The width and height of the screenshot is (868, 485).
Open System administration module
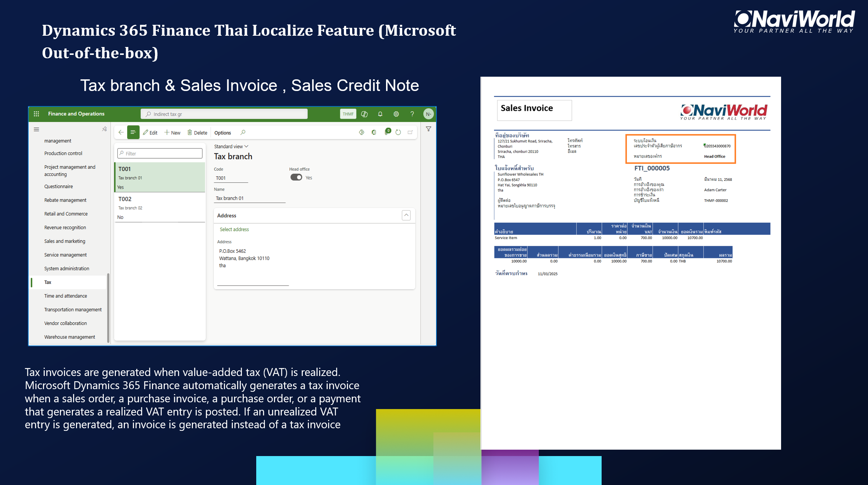pos(67,269)
